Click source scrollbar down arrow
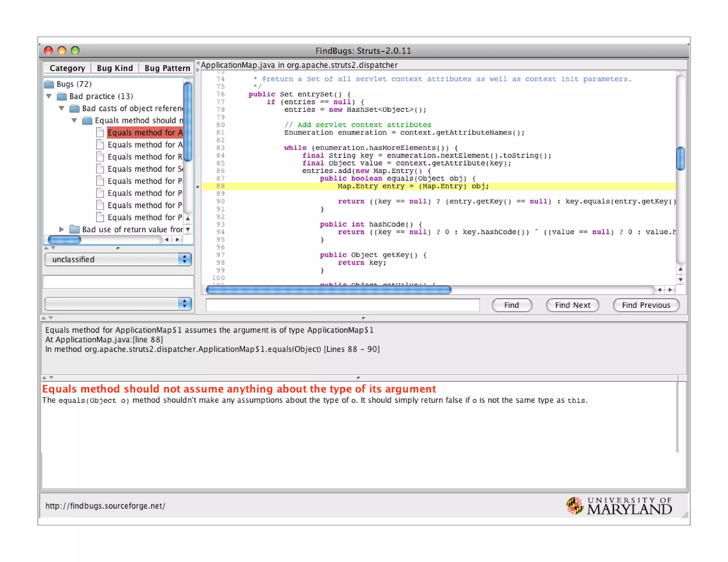The width and height of the screenshot is (728, 562). pyautogui.click(x=680, y=280)
